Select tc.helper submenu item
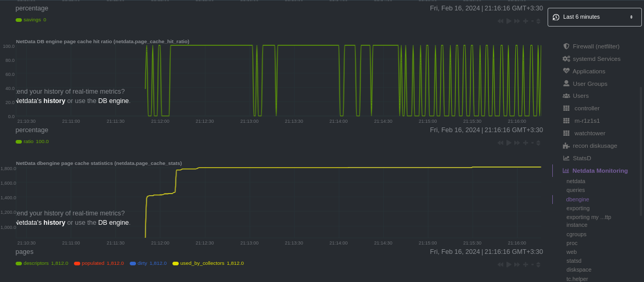This screenshot has height=282, width=644. (x=577, y=279)
